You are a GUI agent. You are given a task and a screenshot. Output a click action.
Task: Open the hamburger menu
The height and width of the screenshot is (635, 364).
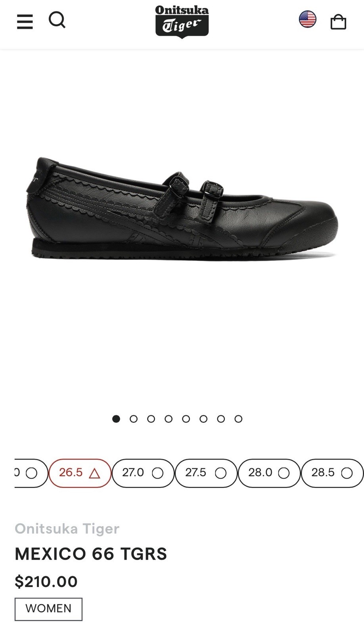25,22
